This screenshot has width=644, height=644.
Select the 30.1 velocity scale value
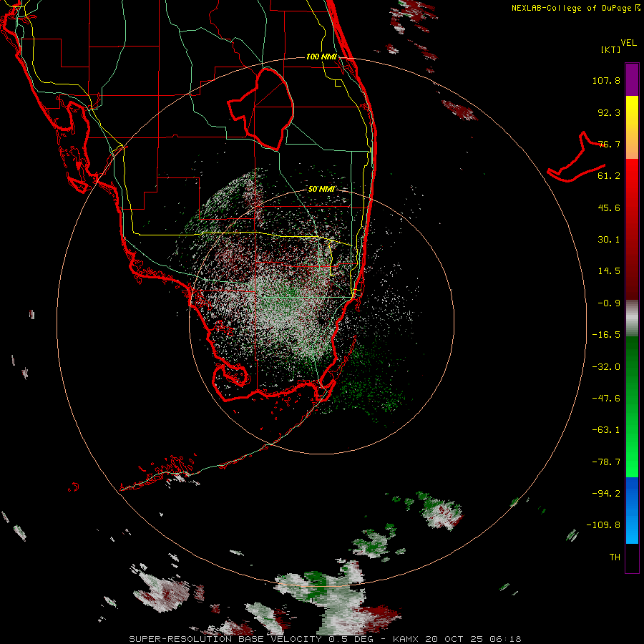pos(609,240)
